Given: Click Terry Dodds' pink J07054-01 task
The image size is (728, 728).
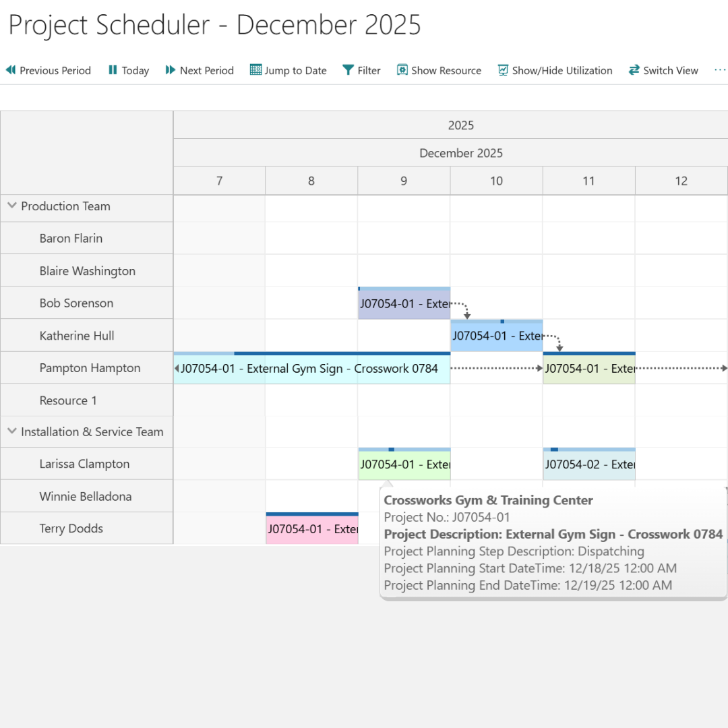Looking at the screenshot, I should (x=312, y=529).
